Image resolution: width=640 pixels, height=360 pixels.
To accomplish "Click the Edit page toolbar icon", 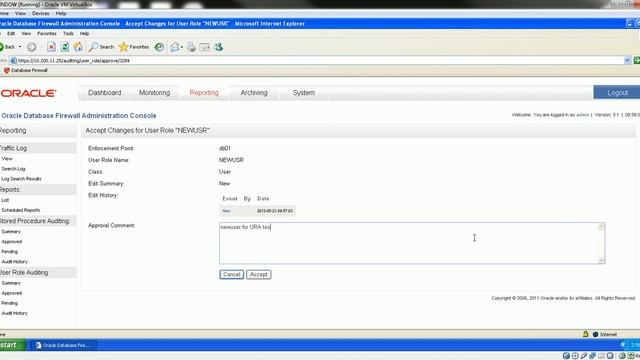I will point(204,47).
